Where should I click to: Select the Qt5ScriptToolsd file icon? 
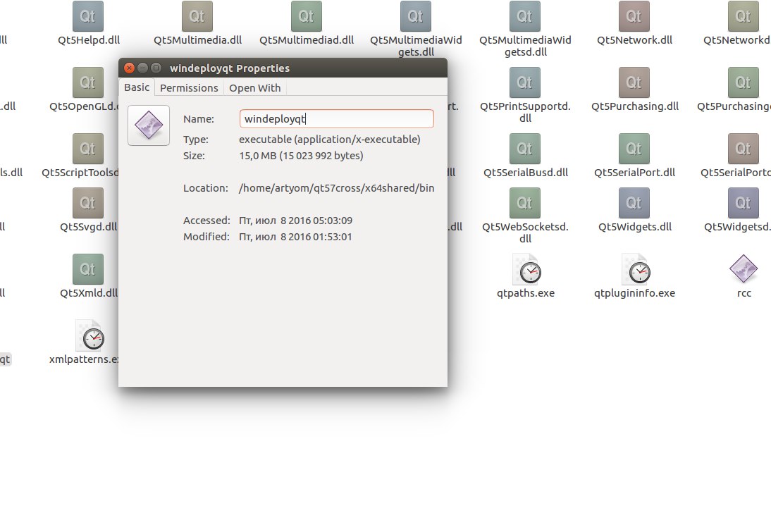[88, 149]
